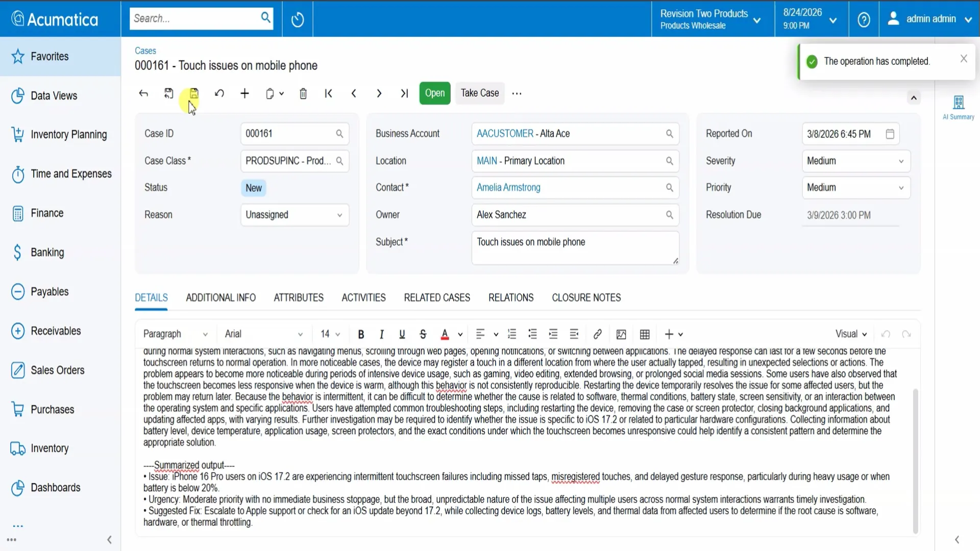
Task: Insert a table in the editor
Action: pyautogui.click(x=645, y=334)
